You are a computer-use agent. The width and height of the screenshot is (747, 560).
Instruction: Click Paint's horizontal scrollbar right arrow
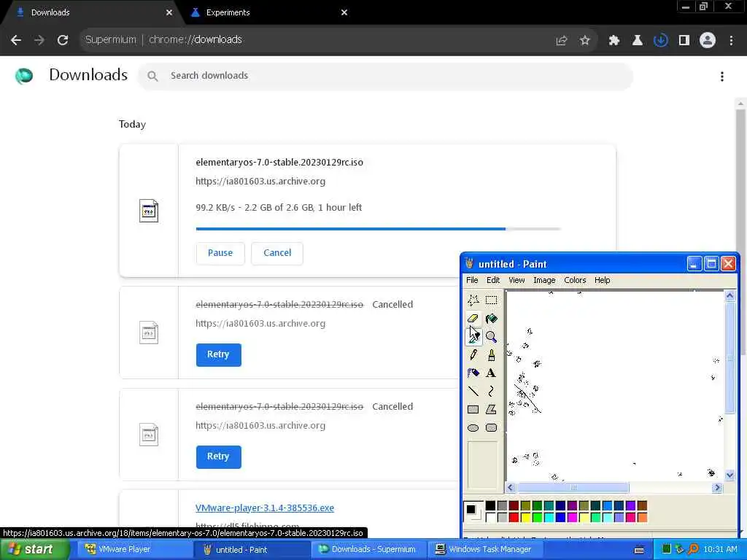717,488
